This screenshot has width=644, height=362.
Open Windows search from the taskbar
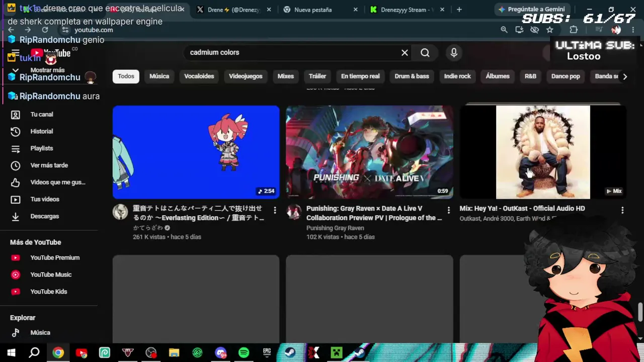click(x=34, y=353)
